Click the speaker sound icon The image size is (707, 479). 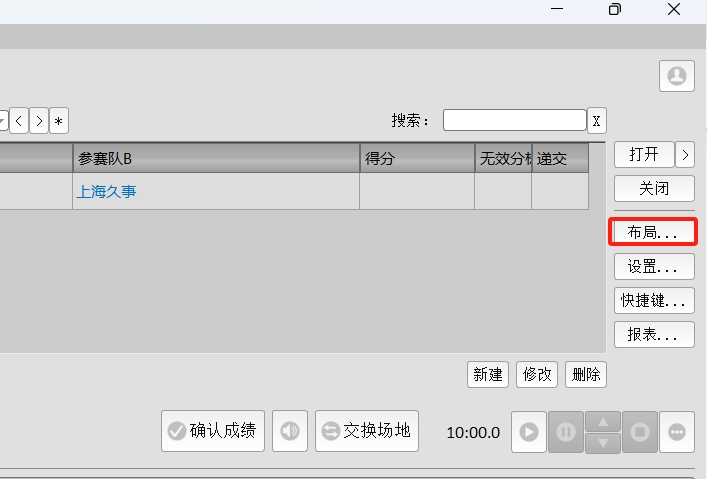[x=290, y=432]
